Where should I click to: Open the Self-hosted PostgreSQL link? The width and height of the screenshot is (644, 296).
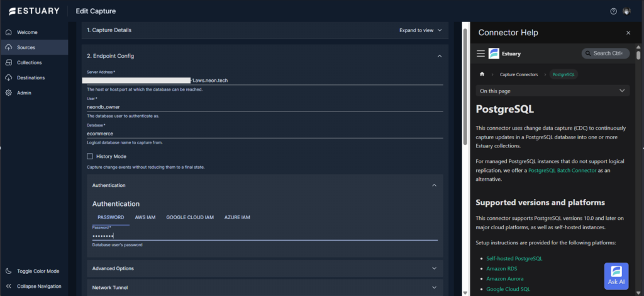514,259
